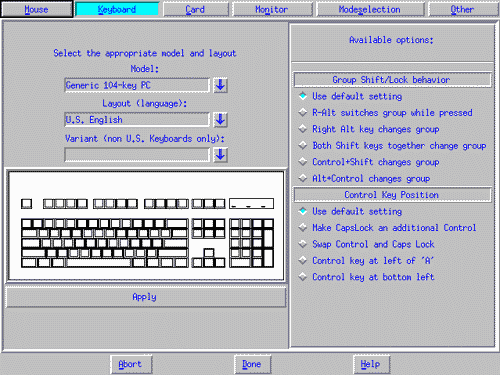
Task: Click the Abort button
Action: [x=131, y=364]
